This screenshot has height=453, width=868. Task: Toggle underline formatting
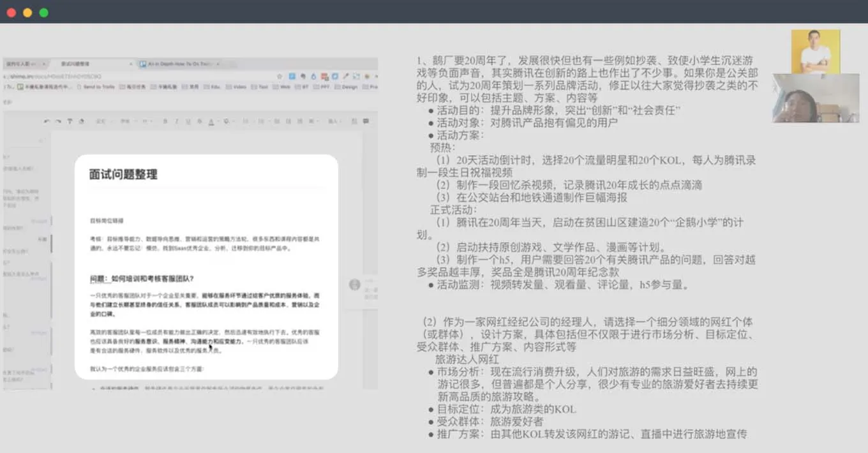click(x=187, y=121)
